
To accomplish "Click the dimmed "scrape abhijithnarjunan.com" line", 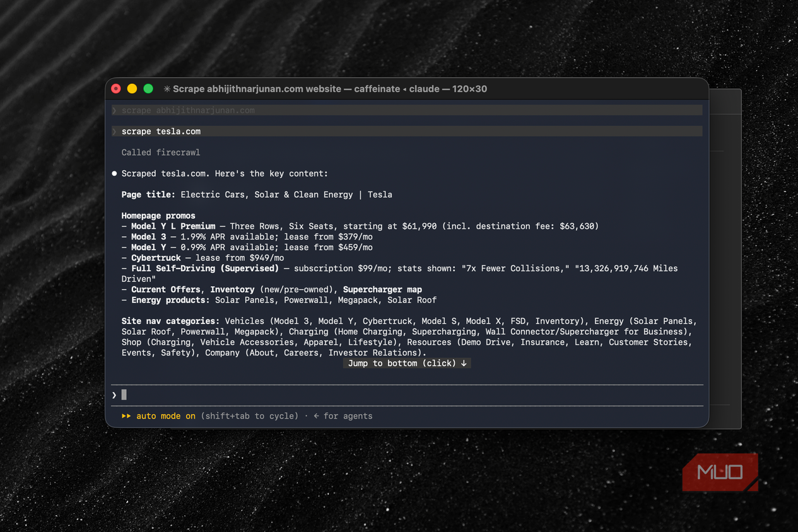I will pyautogui.click(x=407, y=110).
